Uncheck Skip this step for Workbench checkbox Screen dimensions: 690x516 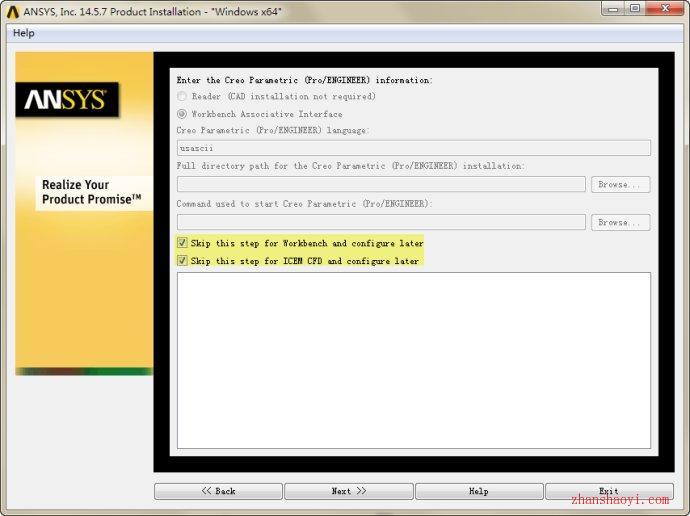(182, 243)
